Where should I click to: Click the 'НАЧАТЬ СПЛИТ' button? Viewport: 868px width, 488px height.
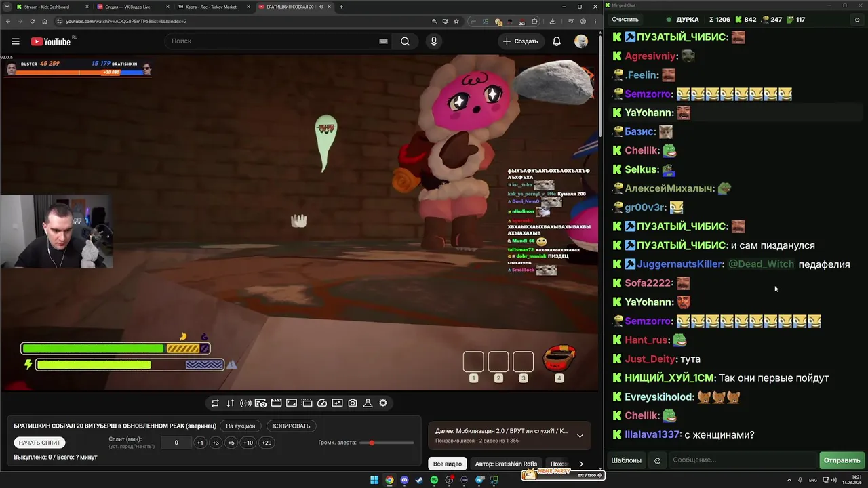click(x=40, y=443)
